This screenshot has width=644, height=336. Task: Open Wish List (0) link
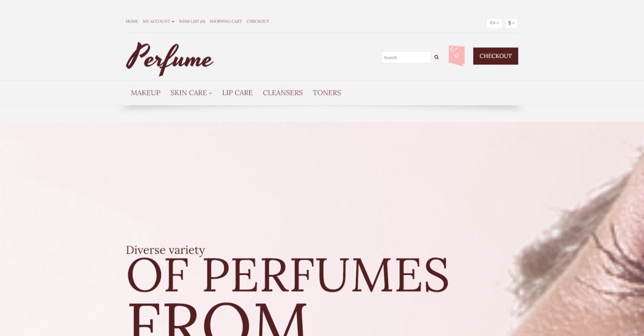(192, 21)
